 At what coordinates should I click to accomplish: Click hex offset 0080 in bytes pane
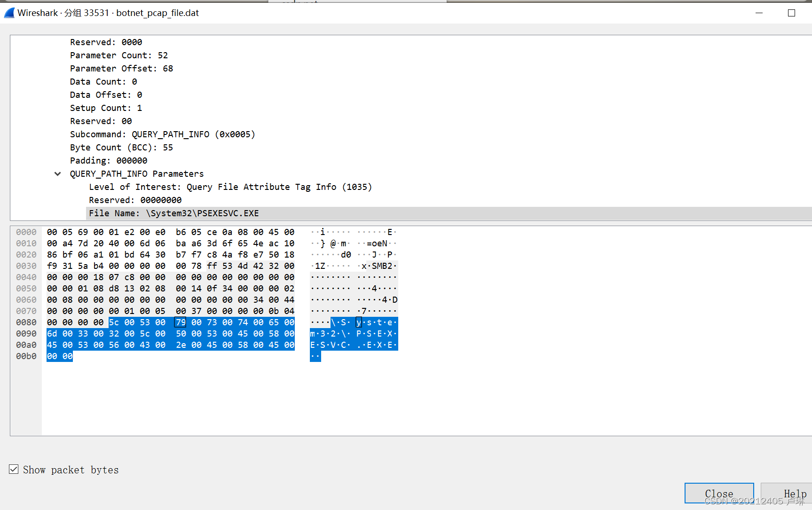coord(26,322)
